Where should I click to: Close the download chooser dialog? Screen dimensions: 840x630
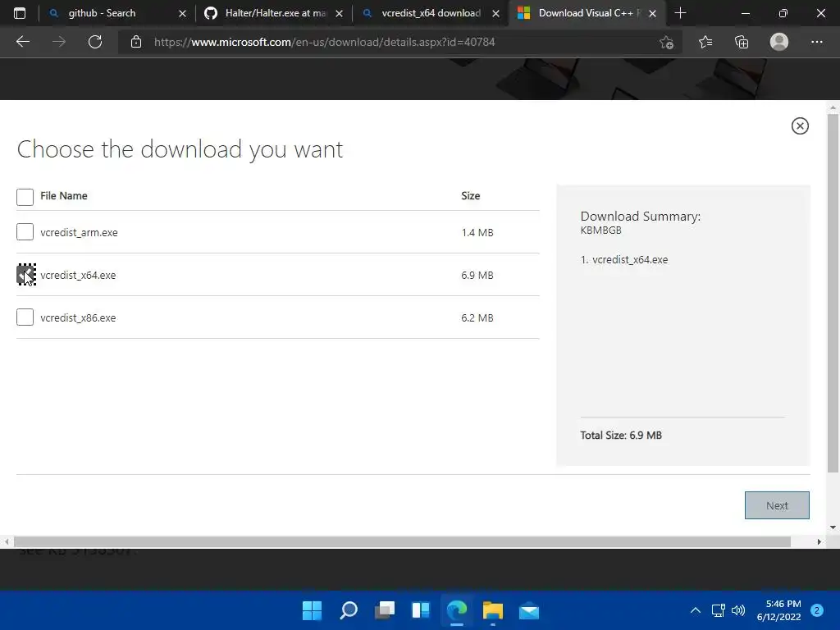click(800, 126)
